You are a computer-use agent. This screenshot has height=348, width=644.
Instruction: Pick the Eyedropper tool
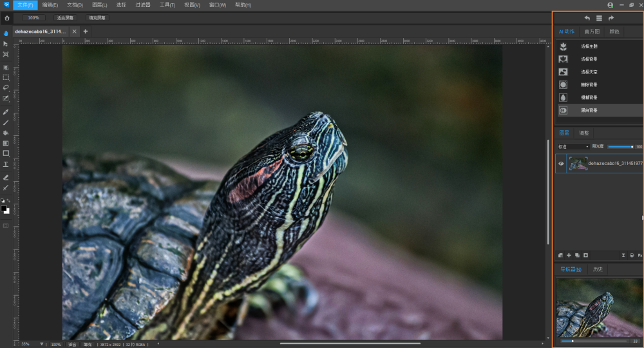click(6, 111)
